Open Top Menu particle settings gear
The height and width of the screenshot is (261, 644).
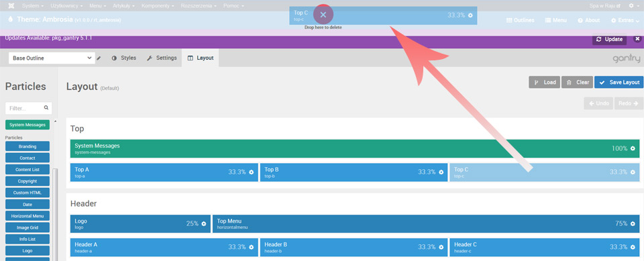tap(633, 223)
